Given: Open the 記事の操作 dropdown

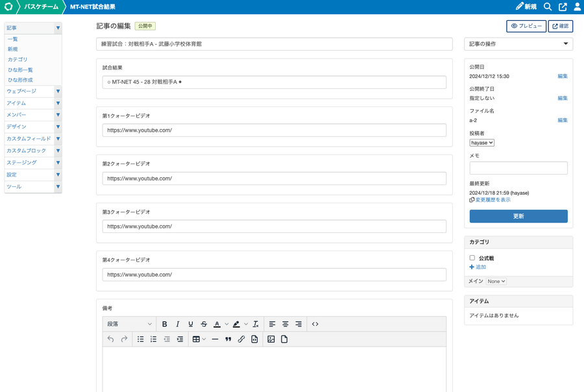Looking at the screenshot, I should [518, 44].
